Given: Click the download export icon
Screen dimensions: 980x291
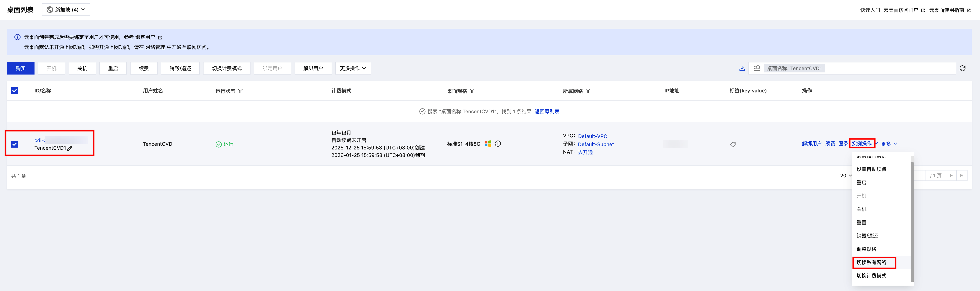Looking at the screenshot, I should coord(742,68).
